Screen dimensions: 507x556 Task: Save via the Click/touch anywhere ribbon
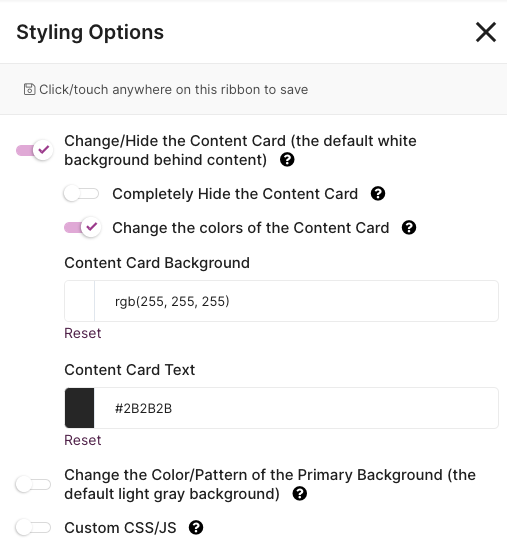[254, 89]
